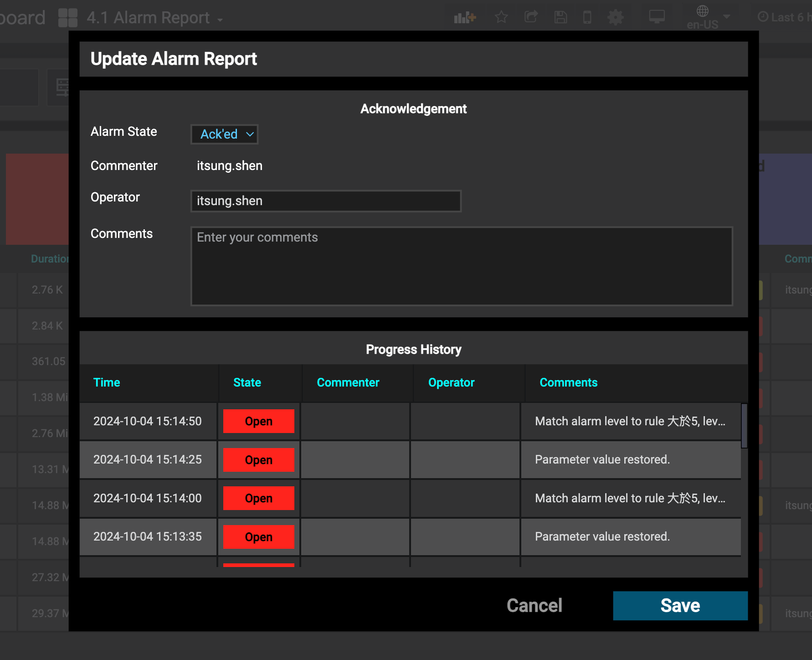This screenshot has width=812, height=660.
Task: Save the dashboard via the save icon
Action: tap(560, 17)
